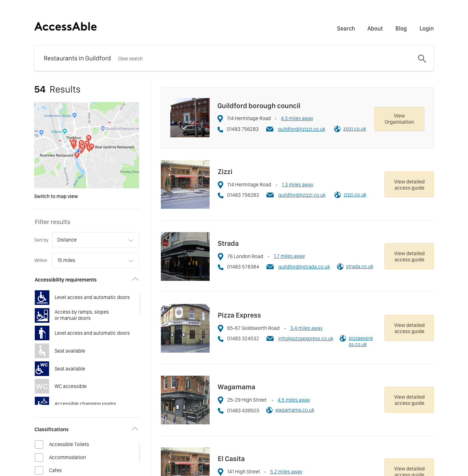View detailed access guide for Wagamama
468x476 pixels.
(409, 400)
